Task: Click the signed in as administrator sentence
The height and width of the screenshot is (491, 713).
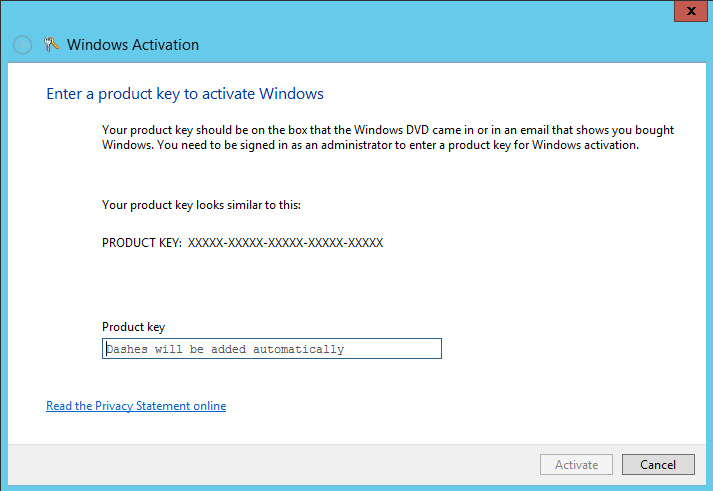Action: 370,145
